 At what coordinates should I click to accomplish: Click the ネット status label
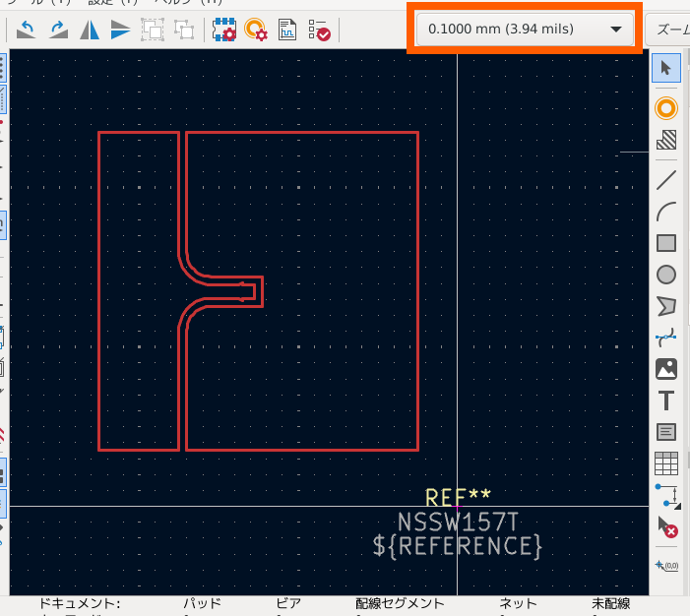[x=518, y=603]
